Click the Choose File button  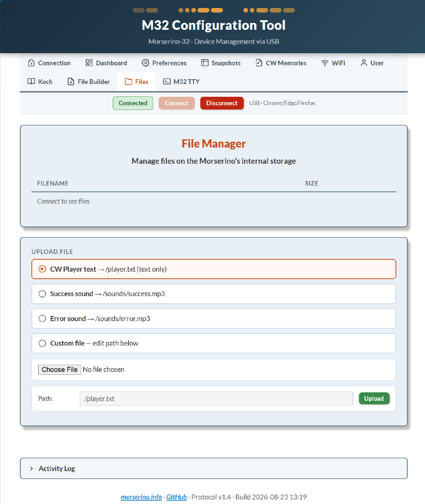(x=59, y=369)
